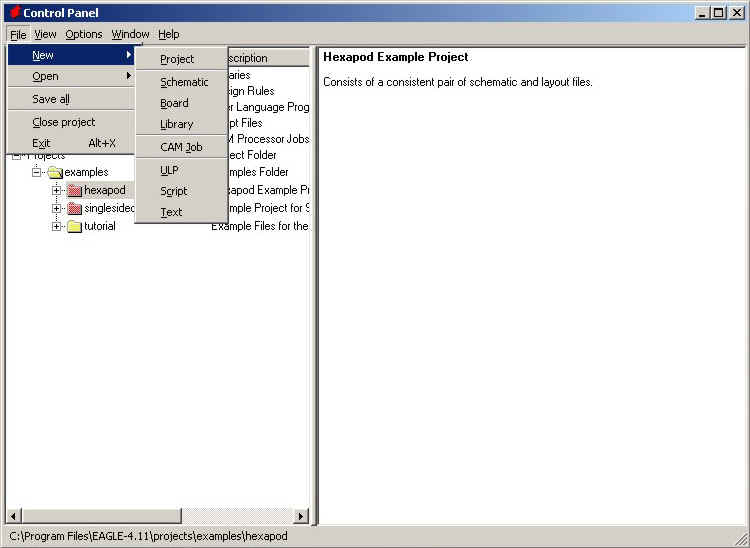Viewport: 750px width, 548px height.
Task: Click the 'Processor Jobs' description row
Action: pyautogui.click(x=268, y=139)
